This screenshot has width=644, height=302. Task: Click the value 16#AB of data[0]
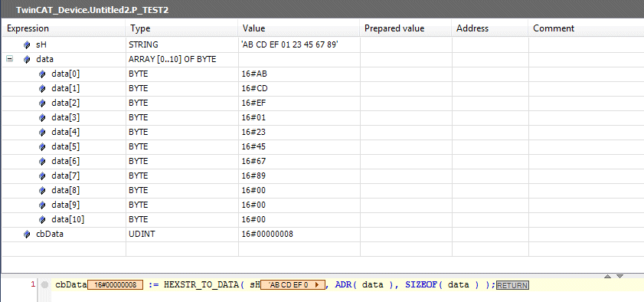[255, 74]
